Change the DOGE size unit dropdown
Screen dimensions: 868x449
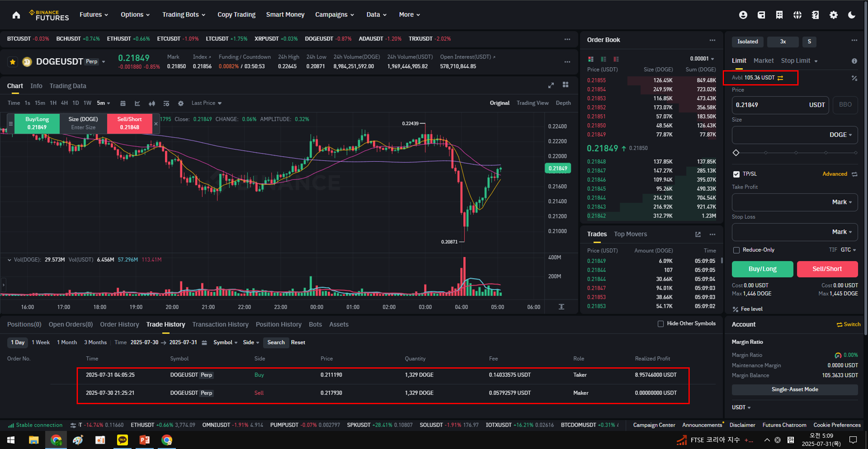840,135
